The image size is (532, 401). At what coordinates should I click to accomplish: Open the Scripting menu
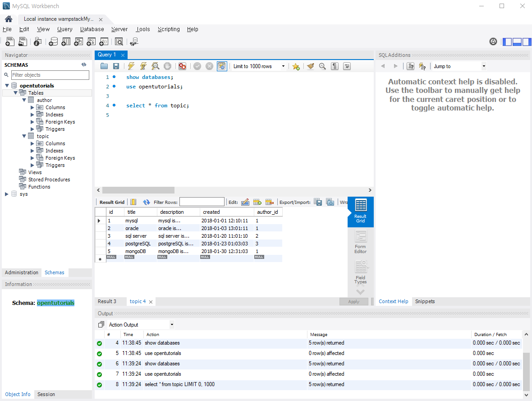(x=169, y=29)
